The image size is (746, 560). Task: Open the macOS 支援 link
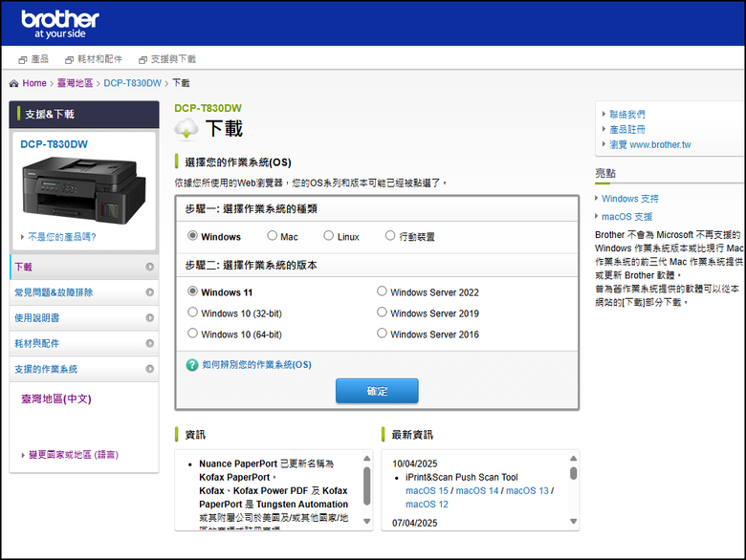point(626,217)
